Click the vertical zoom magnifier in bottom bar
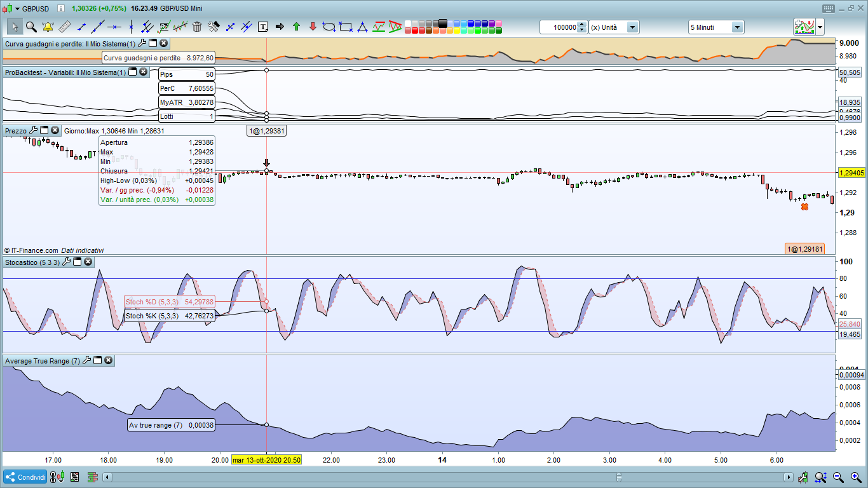Viewport: 868px width, 488px height. coord(820,477)
